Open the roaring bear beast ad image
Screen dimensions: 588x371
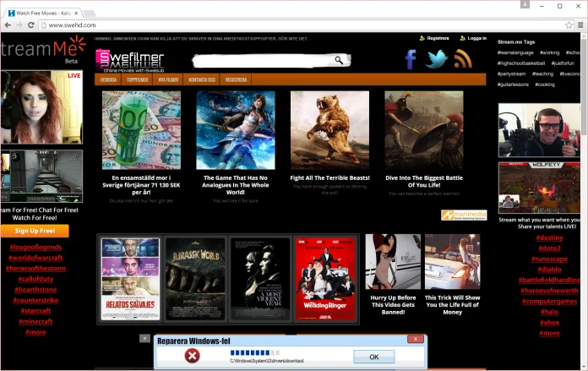tap(329, 130)
